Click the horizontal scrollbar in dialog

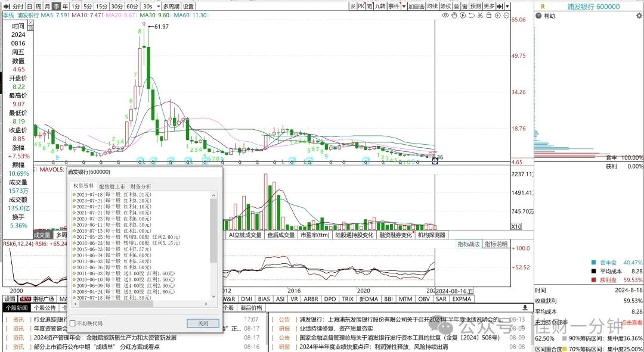click(x=116, y=304)
